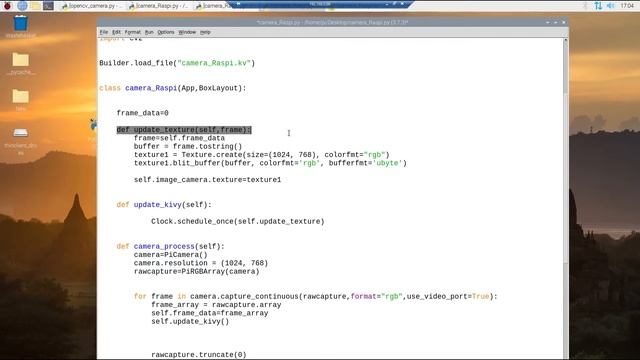Open the File menu in IDLE

(104, 32)
